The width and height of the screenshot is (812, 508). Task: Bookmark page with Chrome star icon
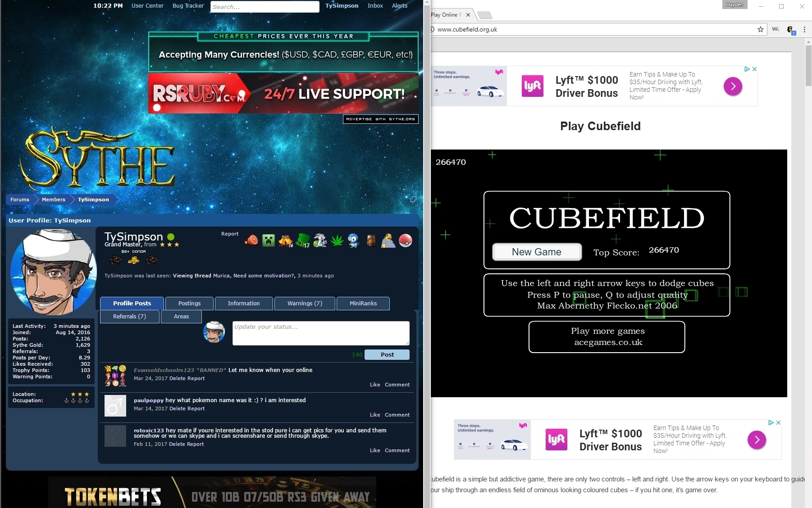(761, 29)
